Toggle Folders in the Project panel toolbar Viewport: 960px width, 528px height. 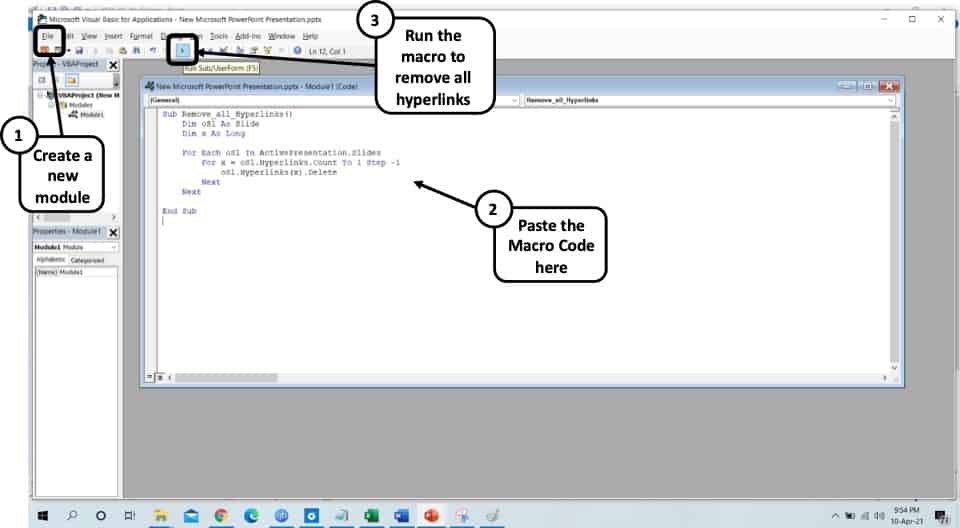(72, 80)
